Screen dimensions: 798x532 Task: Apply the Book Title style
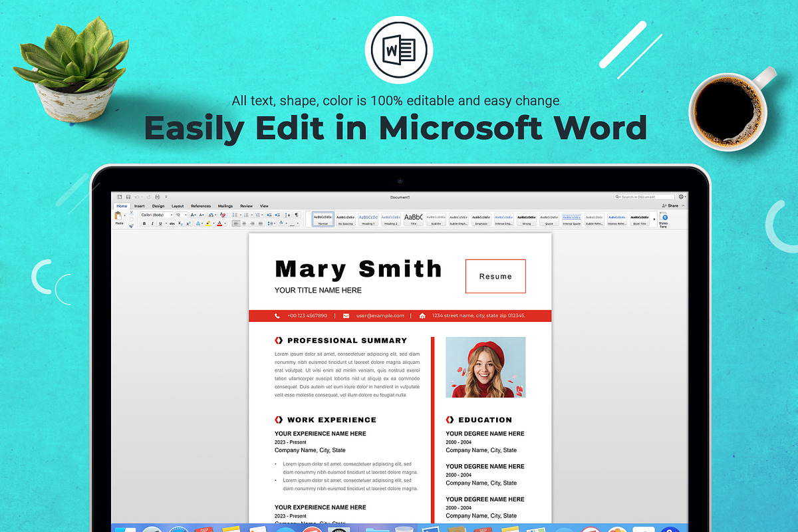point(640,219)
